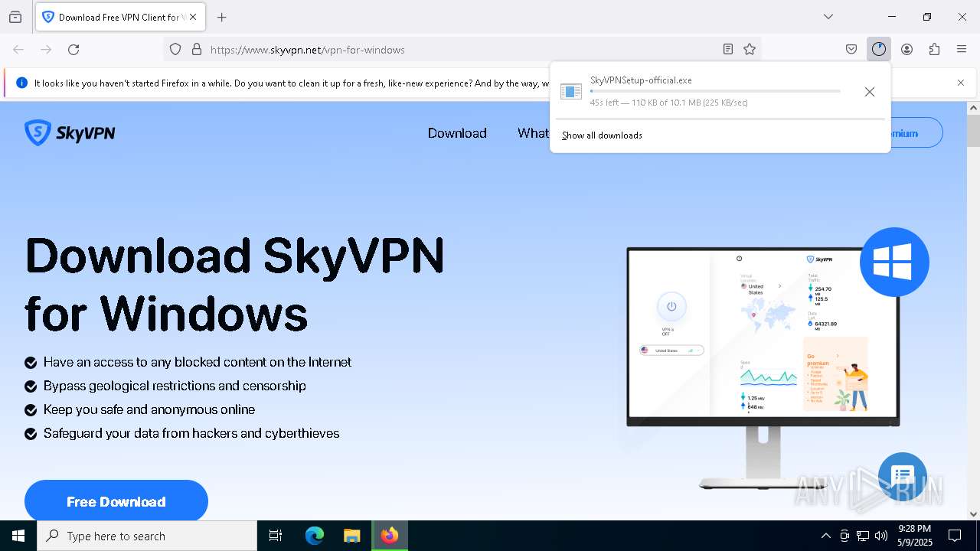This screenshot has height=551, width=980.
Task: Go forward one page
Action: point(46,50)
